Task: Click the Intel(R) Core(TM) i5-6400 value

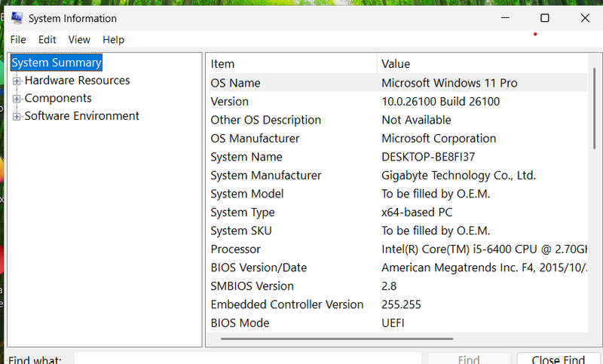Action: pyautogui.click(x=484, y=249)
